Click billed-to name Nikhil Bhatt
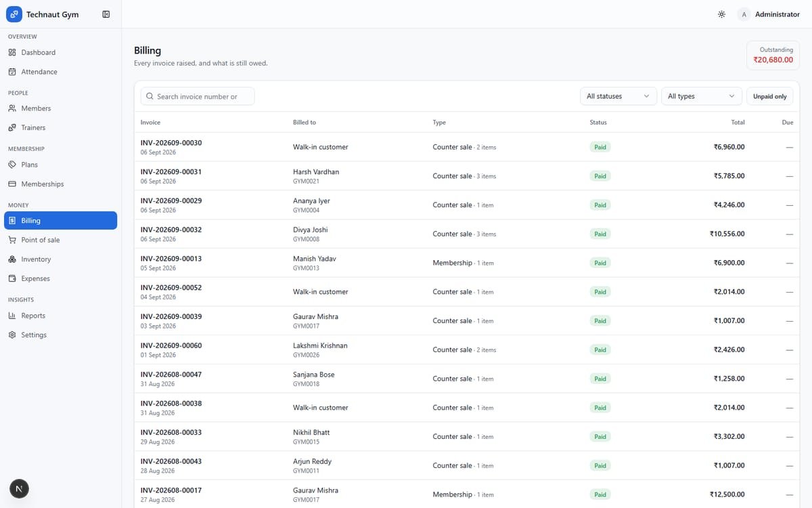 coord(311,433)
